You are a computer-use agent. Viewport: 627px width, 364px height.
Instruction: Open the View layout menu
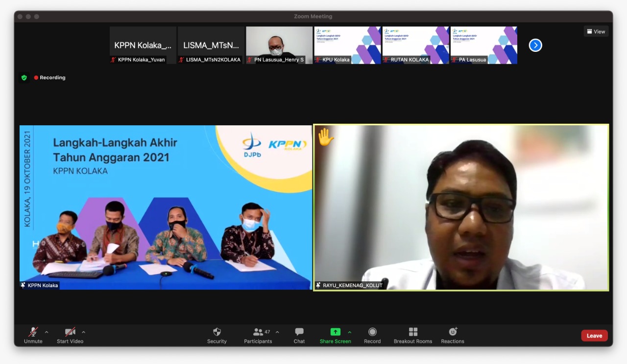596,31
